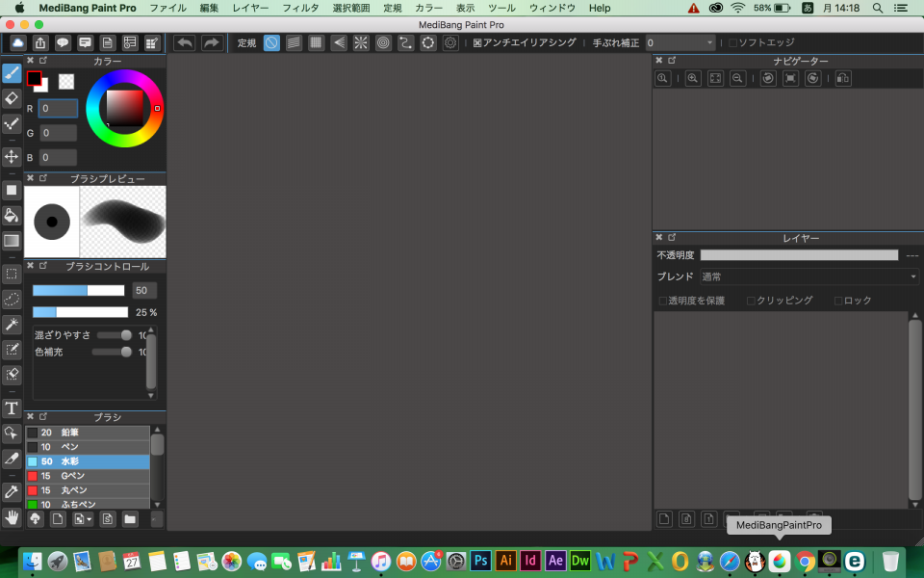Enable the クリッピング checkbox
The image size is (924, 578).
click(751, 301)
